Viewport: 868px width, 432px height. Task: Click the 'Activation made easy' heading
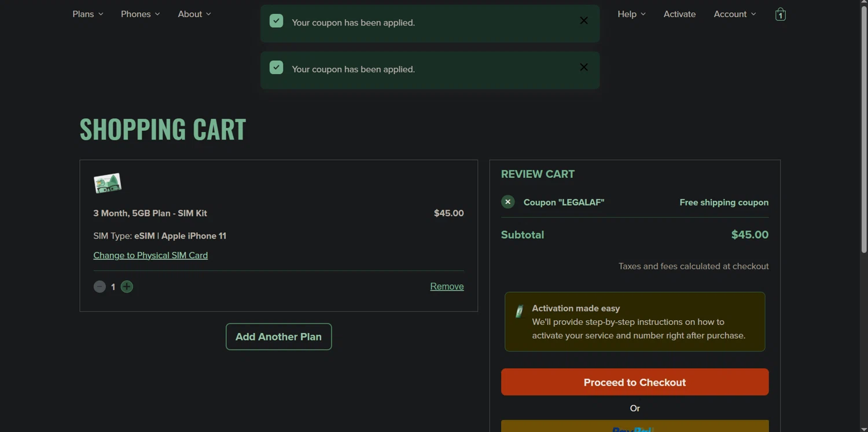click(x=576, y=308)
